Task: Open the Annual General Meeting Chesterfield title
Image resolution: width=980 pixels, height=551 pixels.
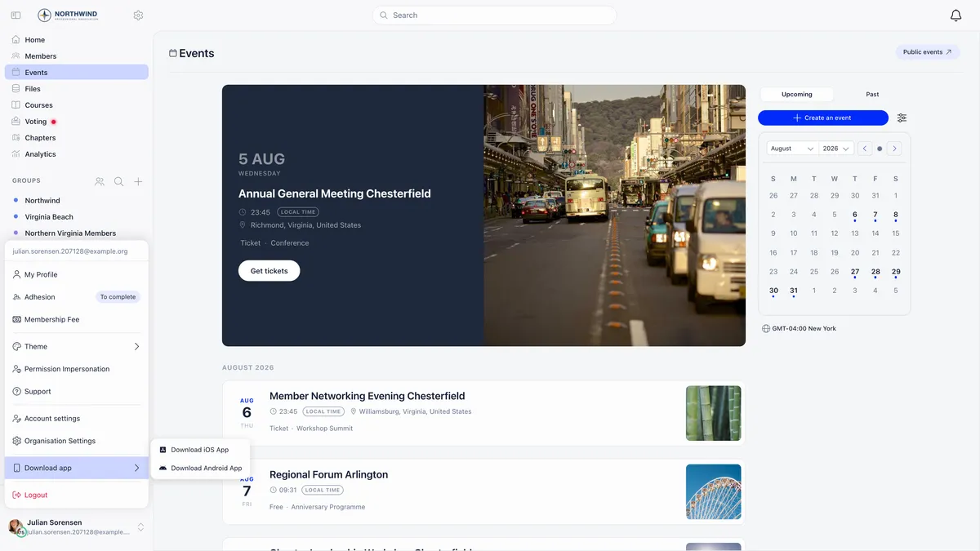Action: pos(335,193)
